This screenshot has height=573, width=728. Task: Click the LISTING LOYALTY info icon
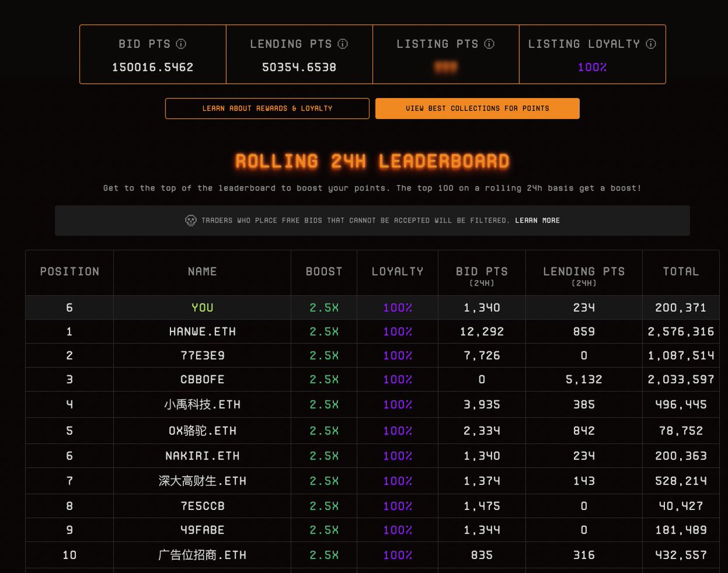tap(651, 43)
